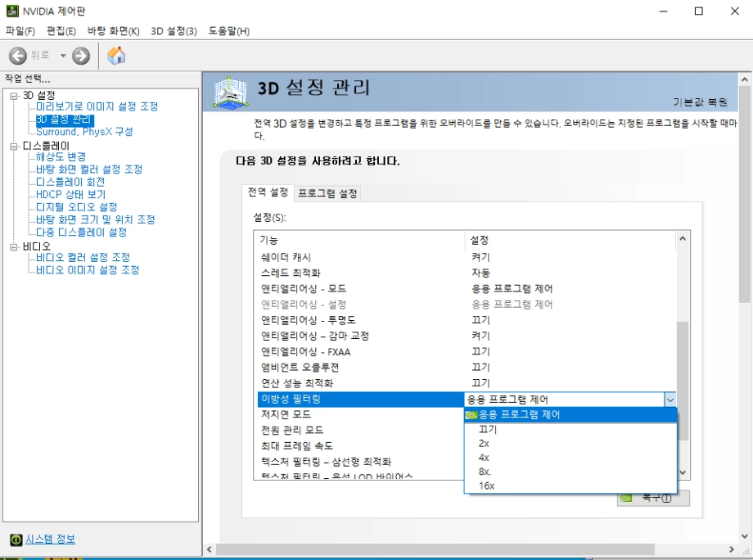Viewport: 753px width, 560px height.
Task: Open 바탕 화면 컬러 설정 조정
Action: click(x=89, y=169)
